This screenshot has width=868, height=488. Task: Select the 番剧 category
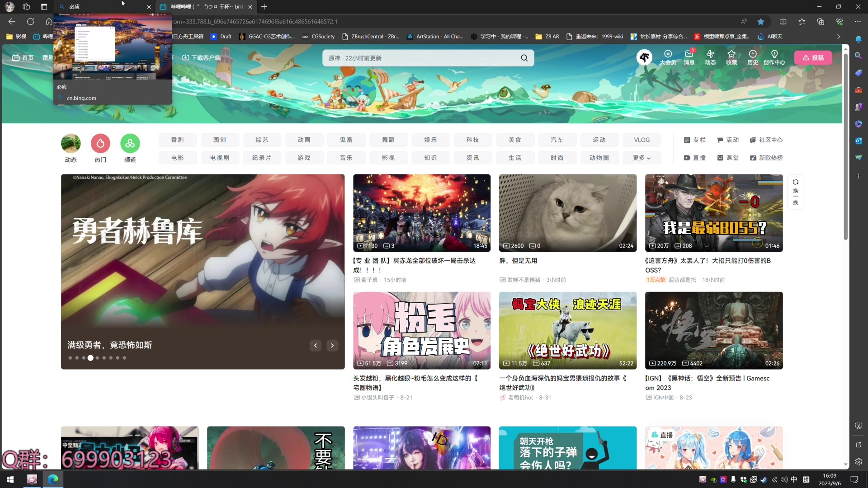click(x=177, y=140)
